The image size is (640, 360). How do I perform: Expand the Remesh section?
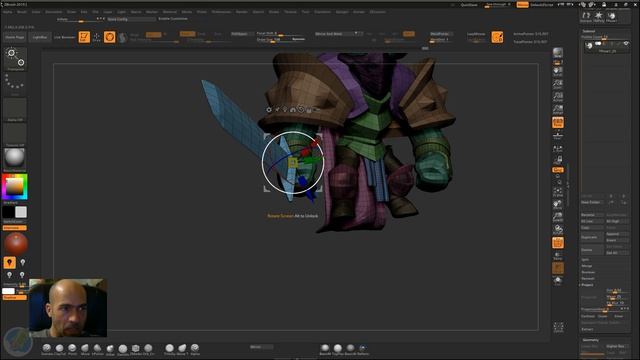pyautogui.click(x=588, y=278)
